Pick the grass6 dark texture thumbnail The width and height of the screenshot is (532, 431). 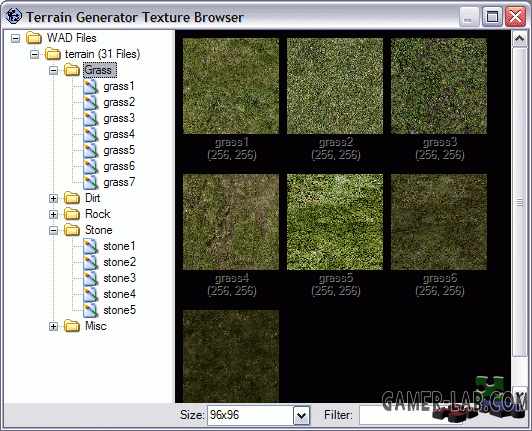[439, 222]
